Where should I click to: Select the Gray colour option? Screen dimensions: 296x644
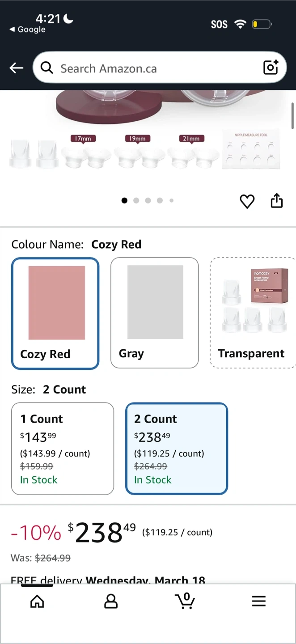pos(154,313)
